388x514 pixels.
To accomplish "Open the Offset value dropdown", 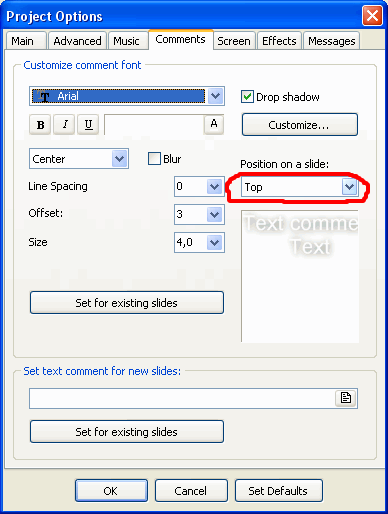I will (x=214, y=215).
